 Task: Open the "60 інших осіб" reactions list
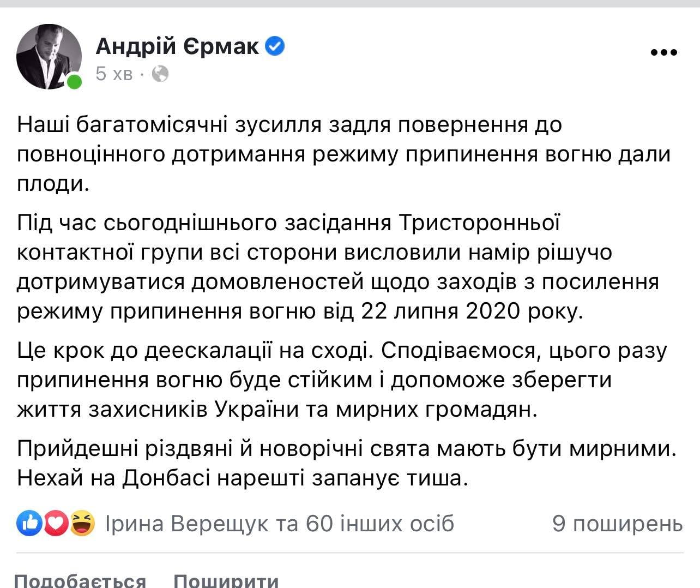coord(379,524)
